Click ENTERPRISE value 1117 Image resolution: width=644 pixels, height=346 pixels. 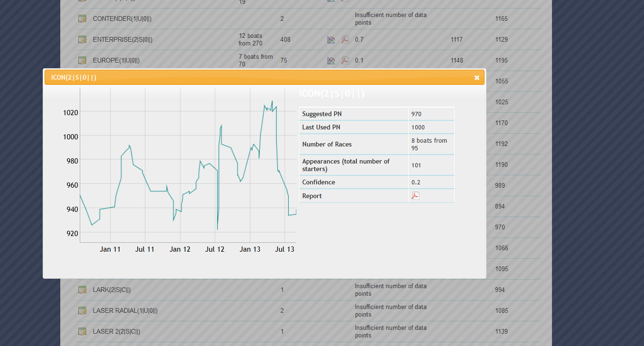[457, 40]
